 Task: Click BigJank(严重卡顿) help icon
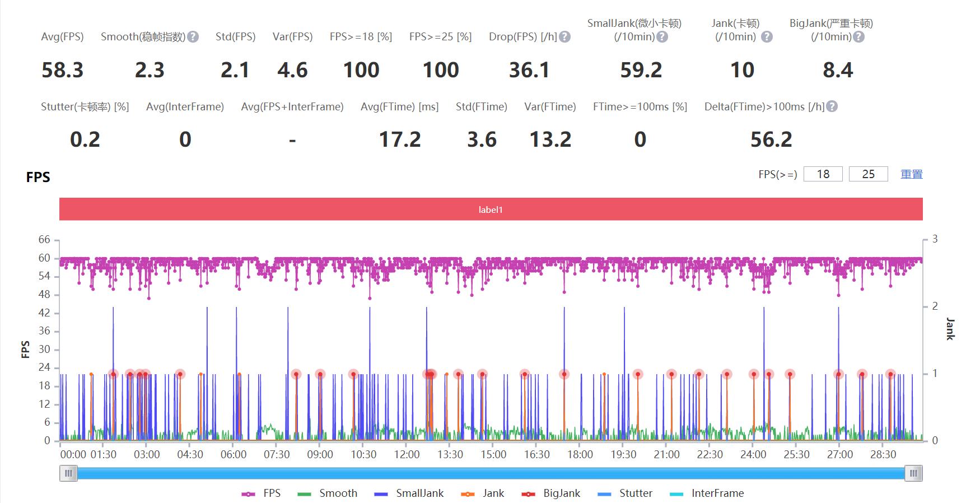click(858, 37)
